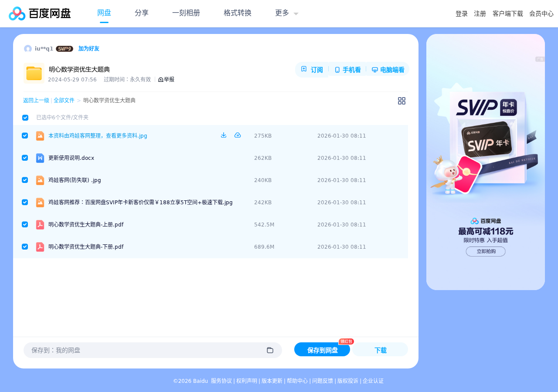
Task: Toggle the select-all checkbox
Action: [x=25, y=118]
